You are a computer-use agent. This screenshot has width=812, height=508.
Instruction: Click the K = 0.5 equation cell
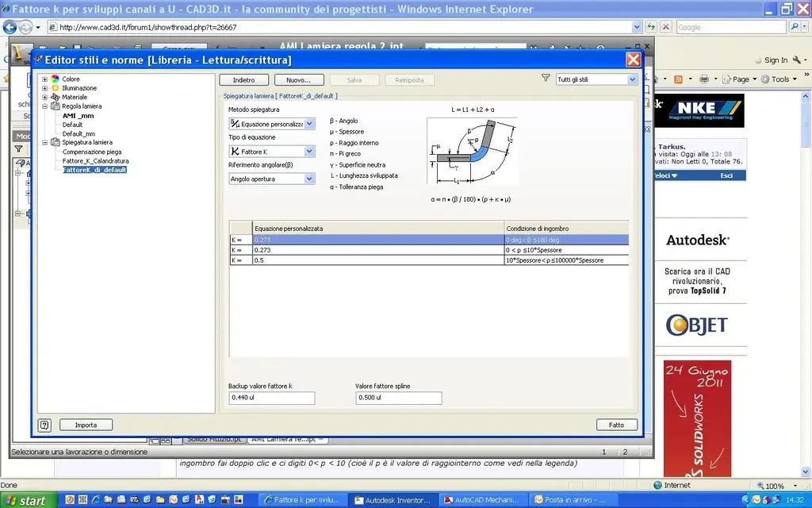pos(378,260)
